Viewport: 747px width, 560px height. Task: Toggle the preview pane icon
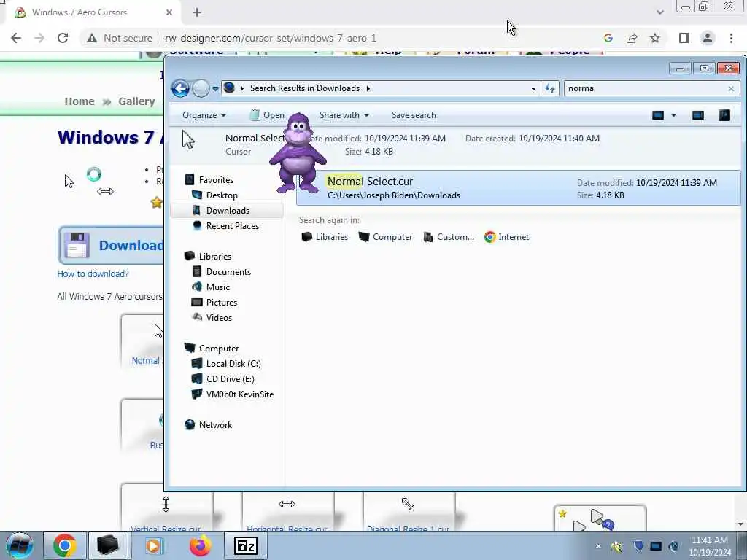[698, 115]
